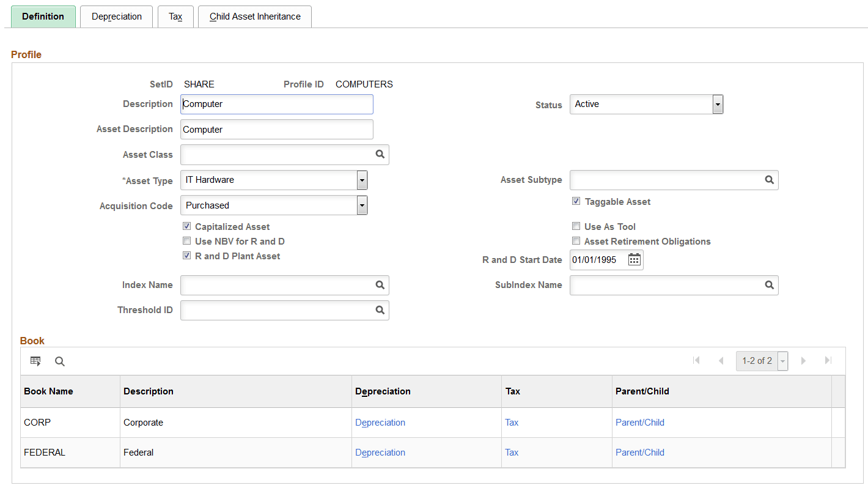
Task: Open the Child Asset Inheritance tab
Action: pyautogui.click(x=254, y=17)
